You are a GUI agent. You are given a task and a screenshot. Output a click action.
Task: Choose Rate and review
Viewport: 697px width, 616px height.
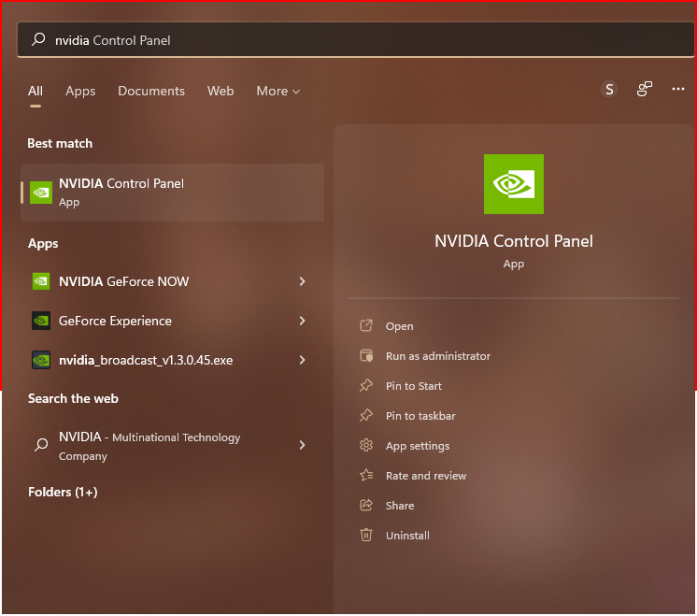point(426,476)
